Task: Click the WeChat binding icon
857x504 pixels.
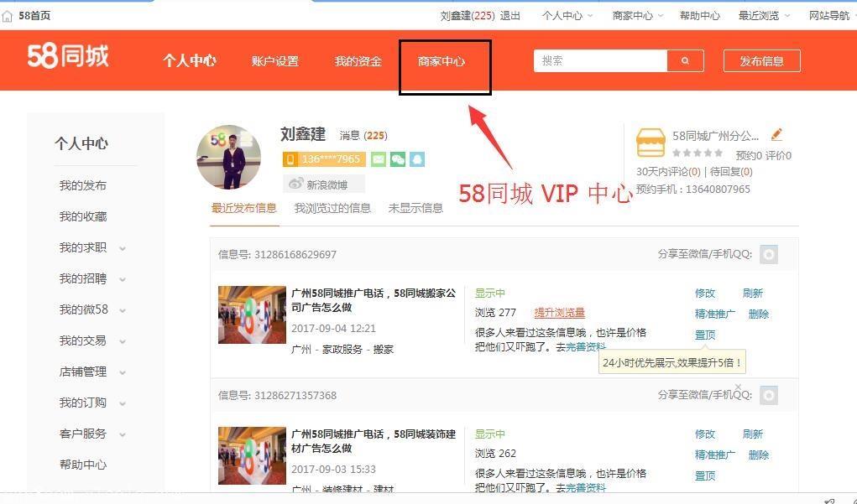Action: point(398,158)
